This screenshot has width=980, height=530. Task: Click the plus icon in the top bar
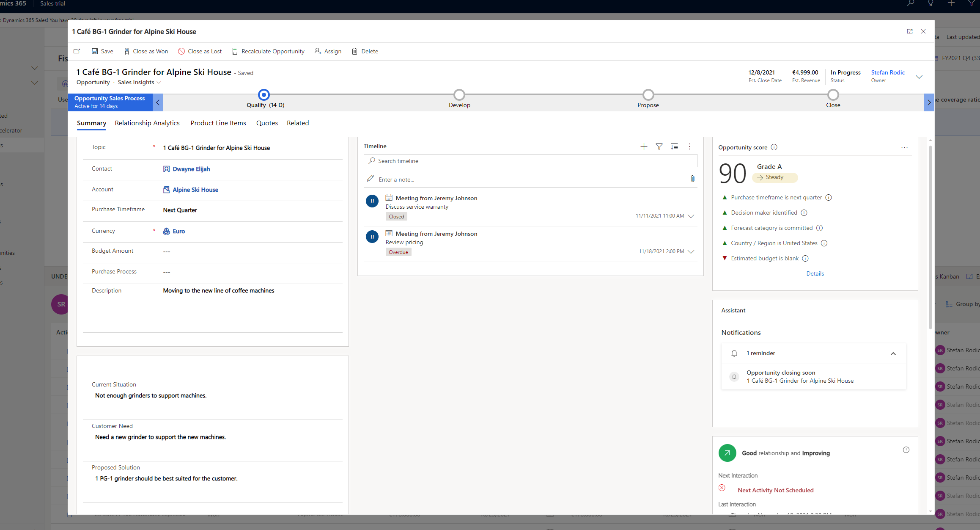(x=951, y=3)
